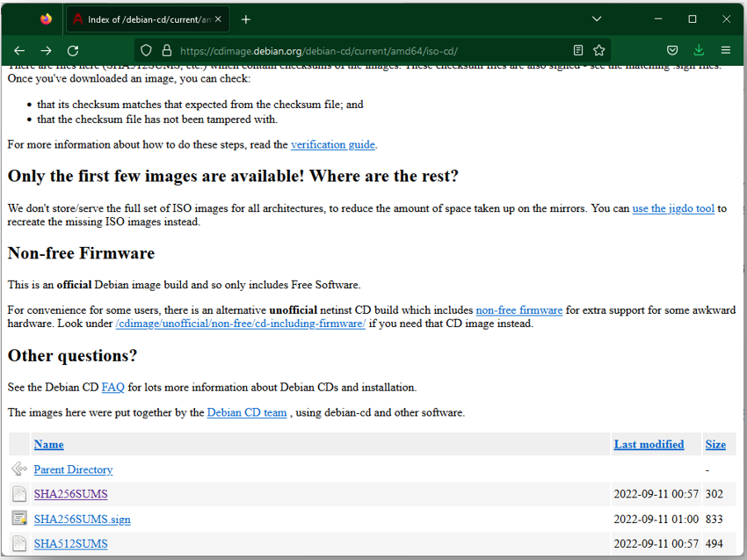Viewport: 747px width, 560px height.
Task: Maximize the Firefox window
Action: pyautogui.click(x=693, y=19)
